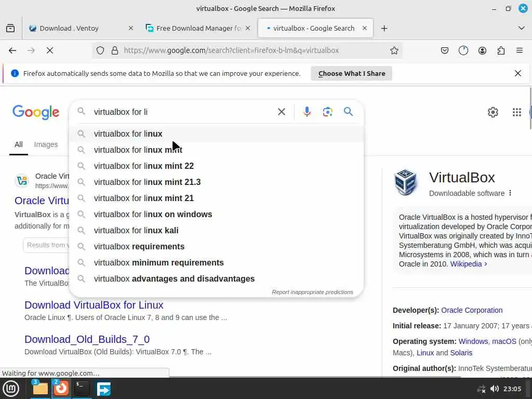This screenshot has width=532, height=399.
Task: Click the Firefox View icon
Action: coord(10,28)
